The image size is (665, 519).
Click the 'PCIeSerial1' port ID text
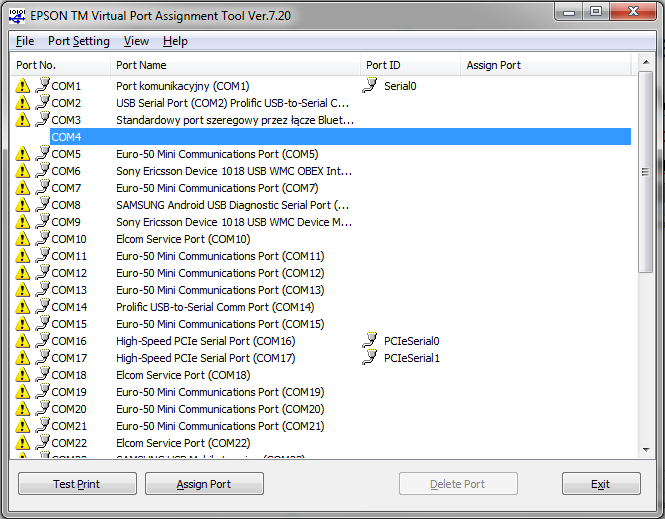click(x=411, y=358)
